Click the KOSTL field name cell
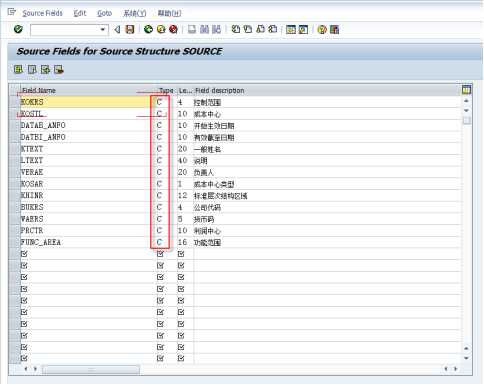 click(86, 114)
